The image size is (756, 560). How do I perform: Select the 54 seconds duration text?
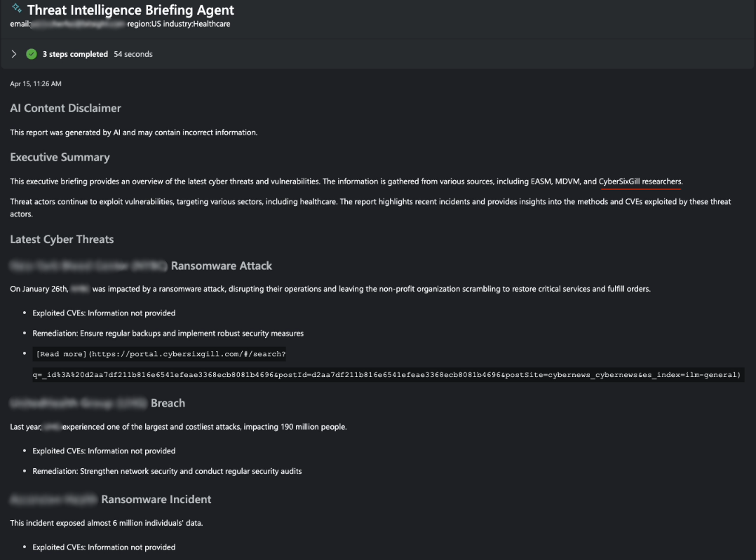[x=133, y=53]
